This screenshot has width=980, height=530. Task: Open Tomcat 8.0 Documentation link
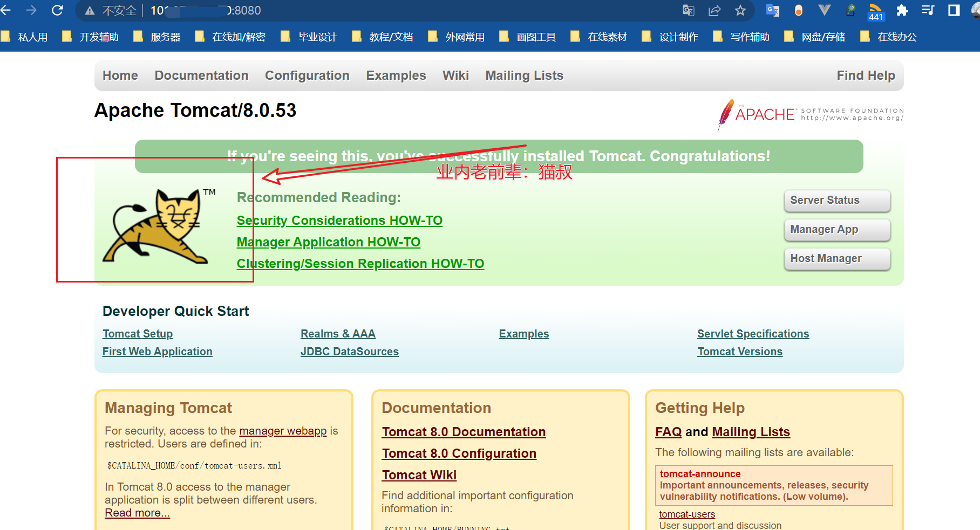(464, 432)
